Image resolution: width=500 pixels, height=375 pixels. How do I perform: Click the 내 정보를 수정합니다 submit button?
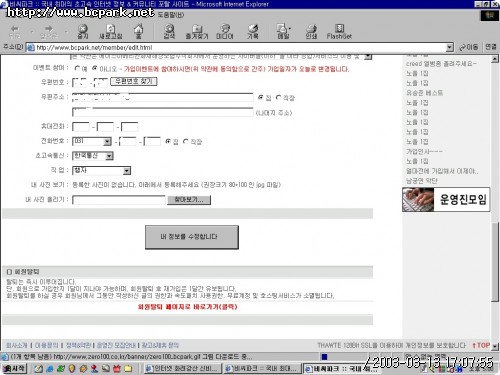pos(192,237)
